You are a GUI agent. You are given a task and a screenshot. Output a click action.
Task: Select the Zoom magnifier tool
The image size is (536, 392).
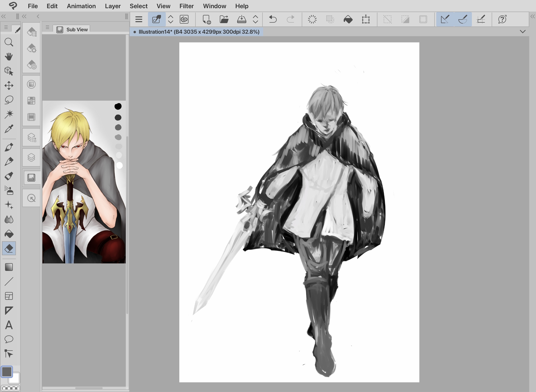coord(9,42)
